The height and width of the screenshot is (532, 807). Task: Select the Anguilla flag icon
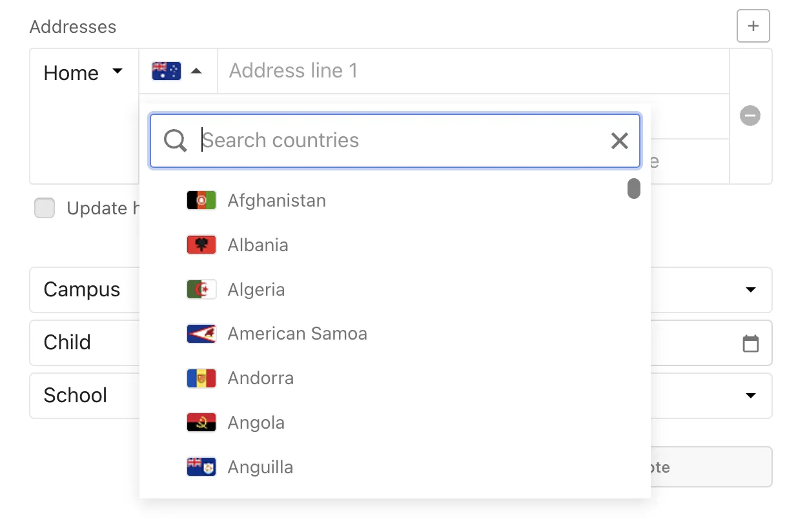pos(201,466)
